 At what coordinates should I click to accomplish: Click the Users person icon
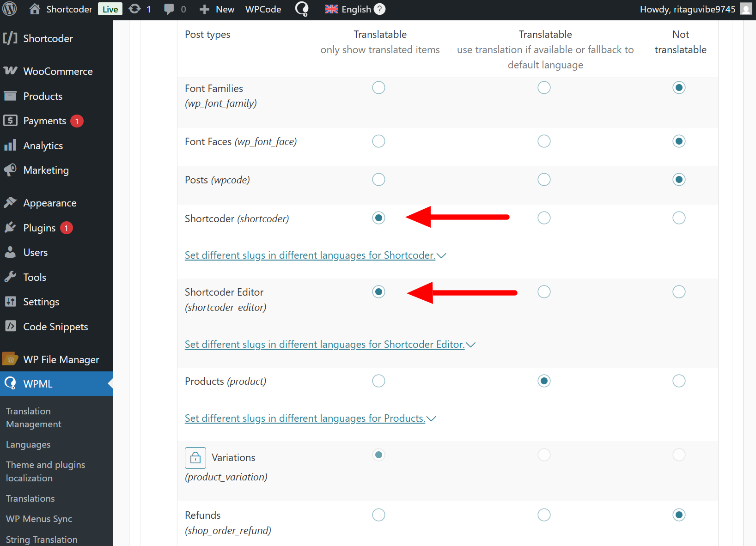10,252
